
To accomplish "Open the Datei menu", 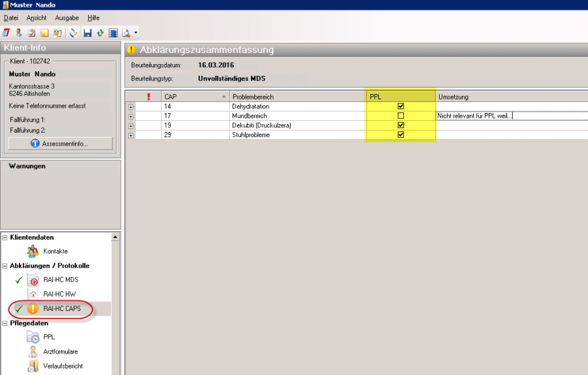I will (x=11, y=18).
